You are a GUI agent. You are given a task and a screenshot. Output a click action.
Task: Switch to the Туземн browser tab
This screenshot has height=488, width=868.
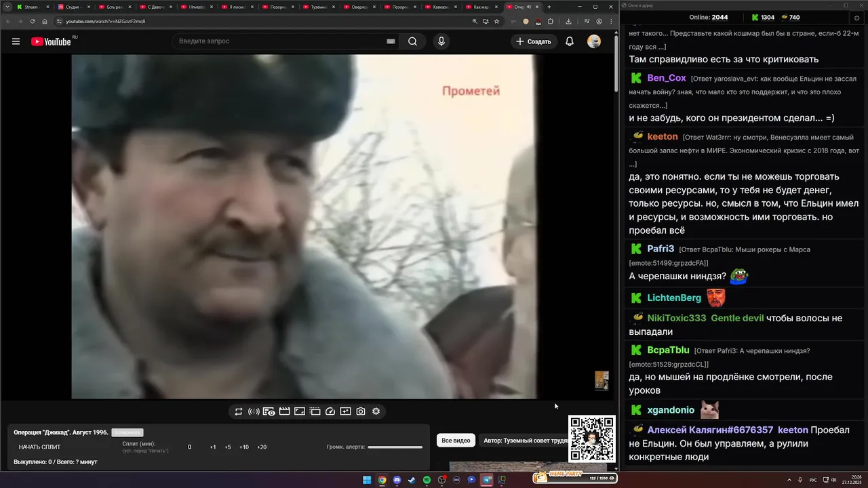point(319,7)
